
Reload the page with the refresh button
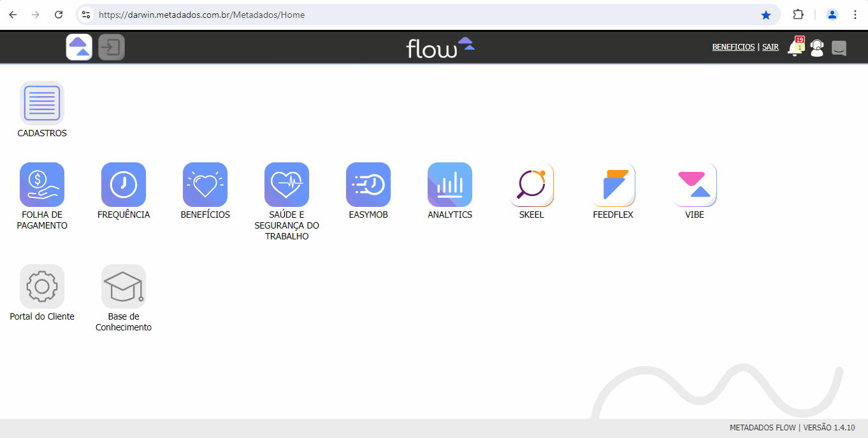pos(59,15)
